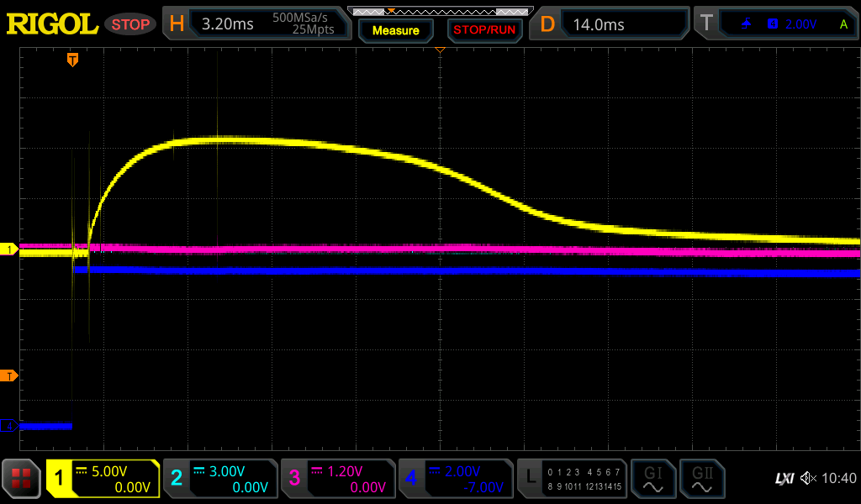Toggle channel 3 with the 1.20V tile
This screenshot has width=861, height=504.
coord(337,479)
